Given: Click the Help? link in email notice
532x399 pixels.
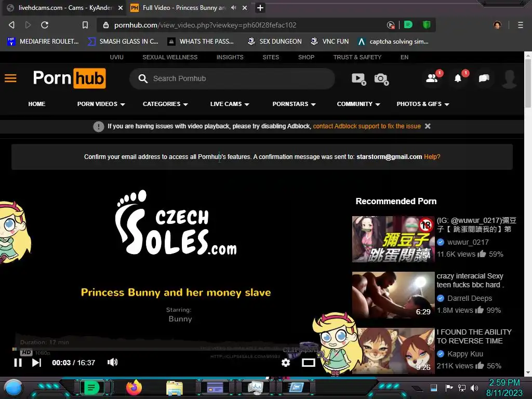Looking at the screenshot, I should tap(432, 157).
